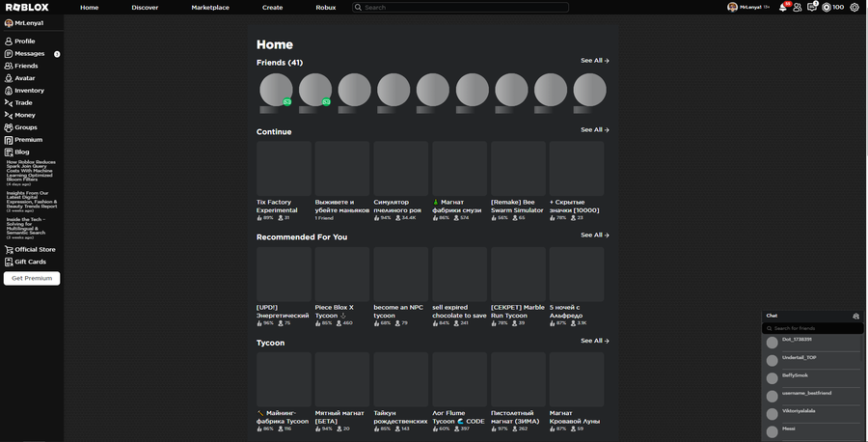Open sell expired chocolate game tile

459,287
